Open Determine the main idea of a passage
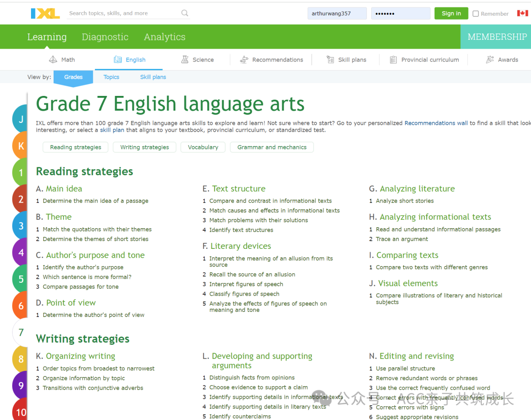531x420 pixels. (x=95, y=201)
